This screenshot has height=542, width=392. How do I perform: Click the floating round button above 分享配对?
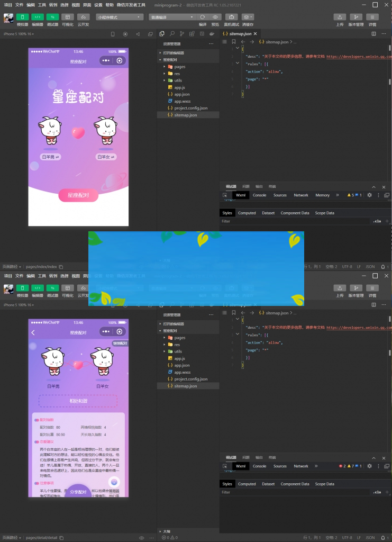(114, 482)
